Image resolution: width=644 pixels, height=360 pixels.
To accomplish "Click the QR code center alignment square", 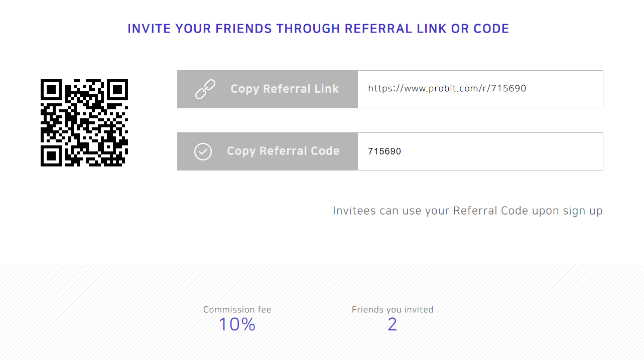I will click(108, 147).
